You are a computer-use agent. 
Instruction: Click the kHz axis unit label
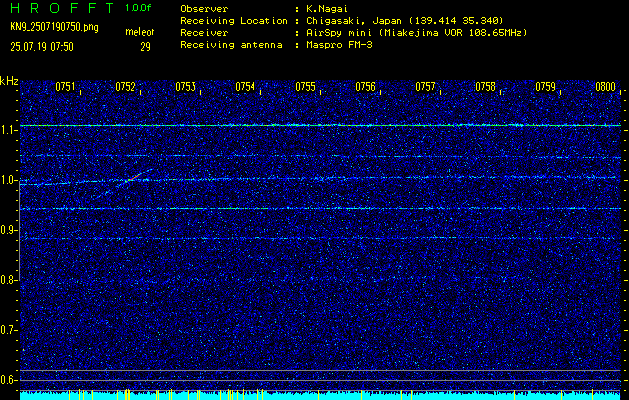[x=9, y=81]
